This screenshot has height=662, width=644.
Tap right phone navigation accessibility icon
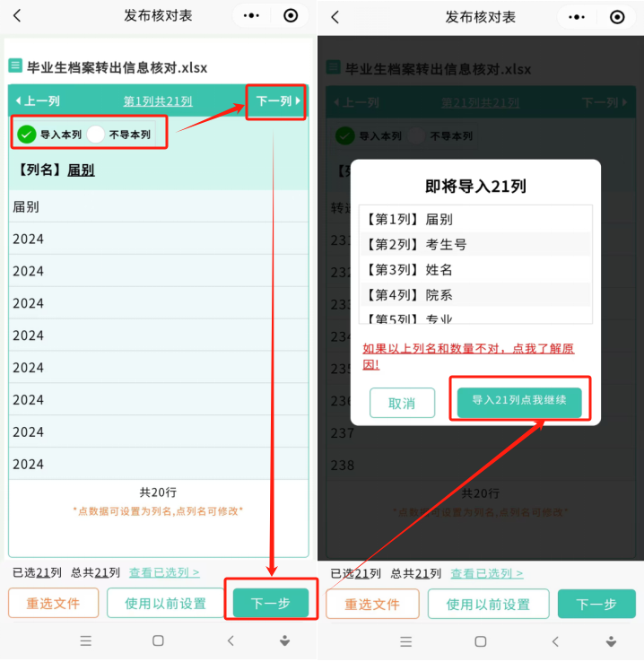tap(611, 641)
